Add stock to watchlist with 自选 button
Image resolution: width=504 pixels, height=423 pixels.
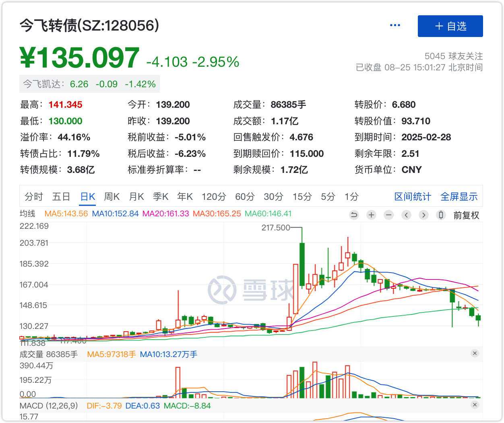click(450, 26)
